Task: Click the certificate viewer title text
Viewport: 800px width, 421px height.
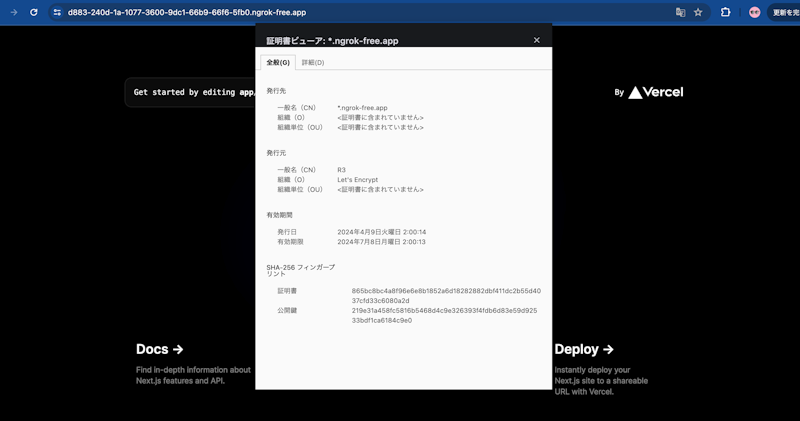Action: coord(332,41)
